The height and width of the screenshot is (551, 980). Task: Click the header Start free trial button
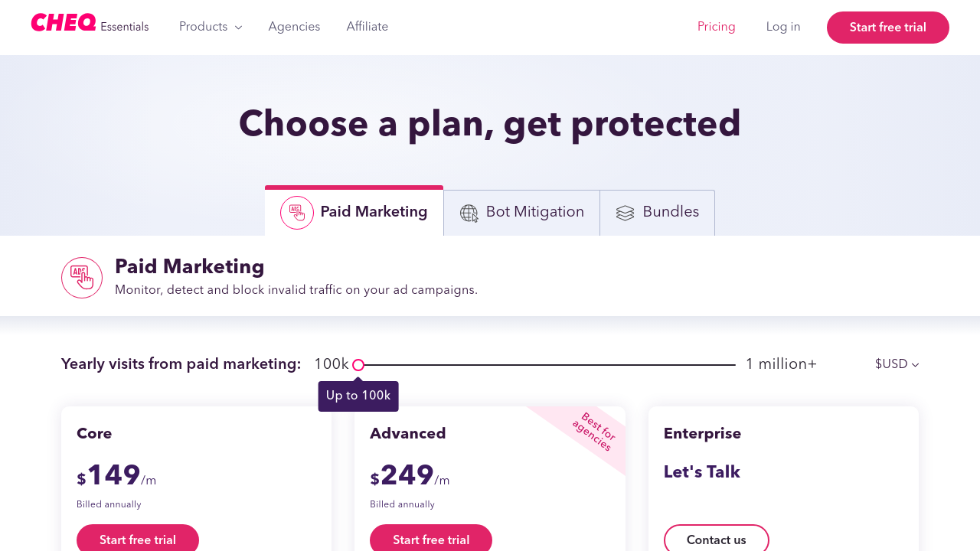tap(887, 28)
